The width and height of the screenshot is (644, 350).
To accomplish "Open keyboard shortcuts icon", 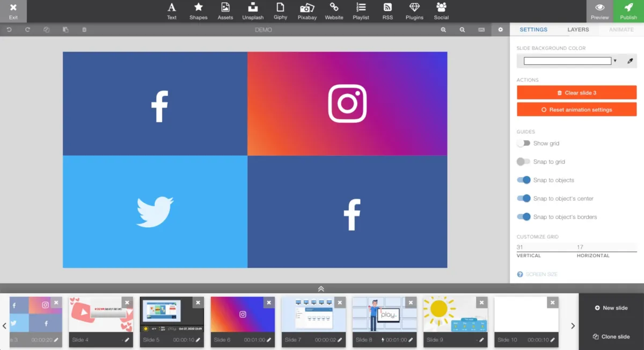I will click(481, 30).
